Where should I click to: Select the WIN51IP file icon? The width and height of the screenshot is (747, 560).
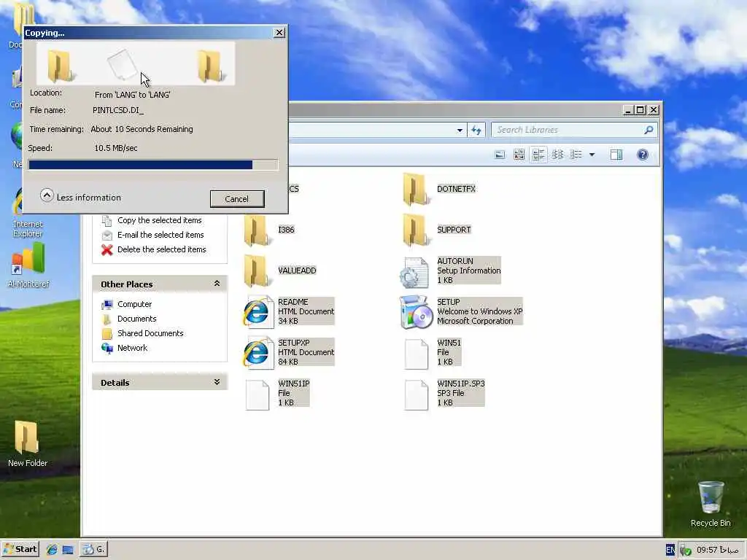click(258, 394)
